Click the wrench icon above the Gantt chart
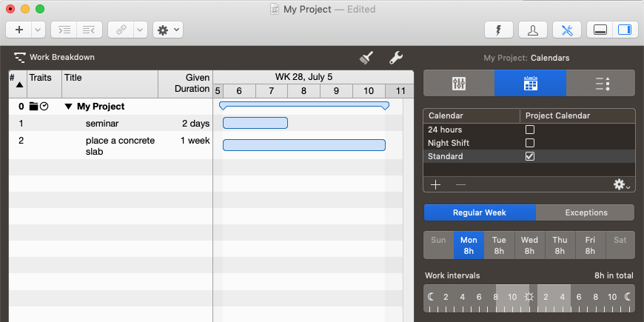644x322 pixels. tap(396, 58)
